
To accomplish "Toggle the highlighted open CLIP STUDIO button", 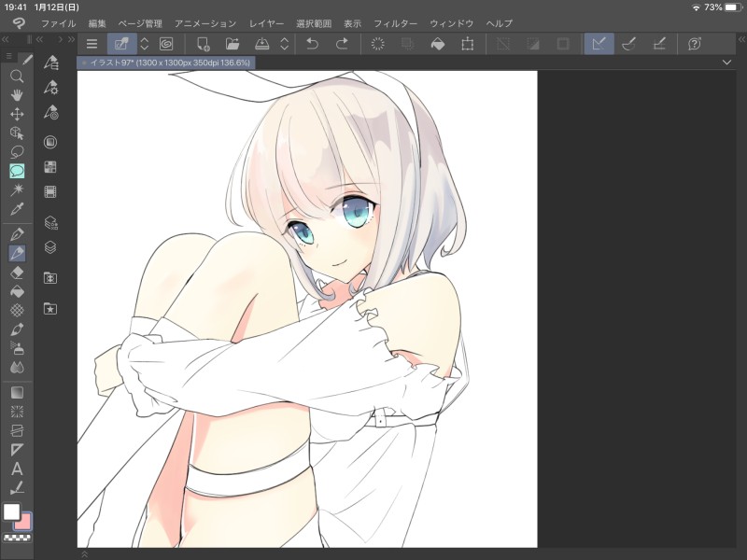I will 121,44.
